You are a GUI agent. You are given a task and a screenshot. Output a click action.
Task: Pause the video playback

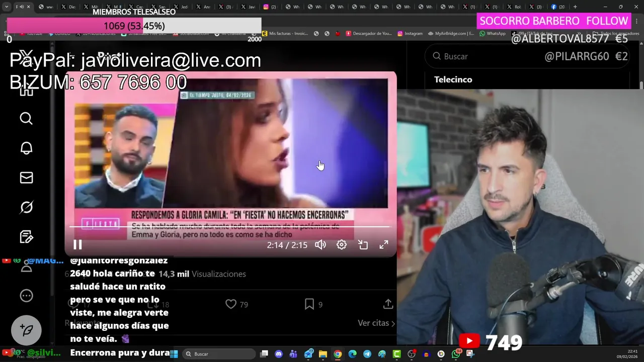(77, 245)
